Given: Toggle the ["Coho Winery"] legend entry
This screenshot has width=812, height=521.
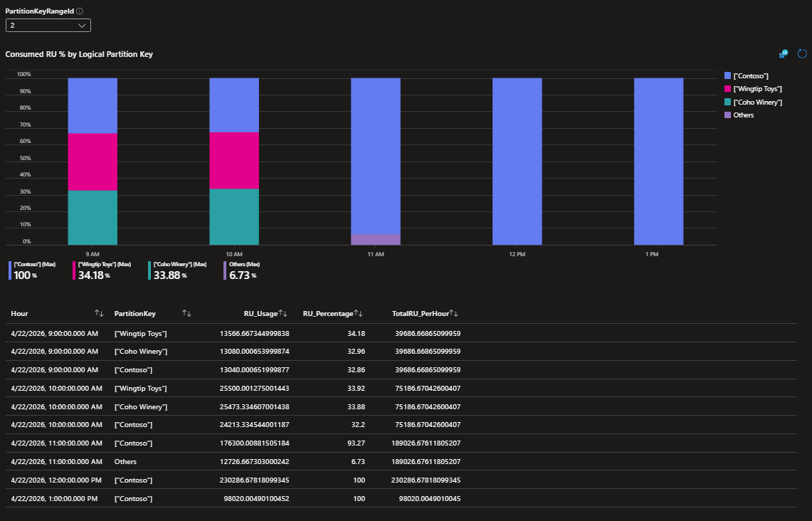Looking at the screenshot, I should pyautogui.click(x=753, y=102).
